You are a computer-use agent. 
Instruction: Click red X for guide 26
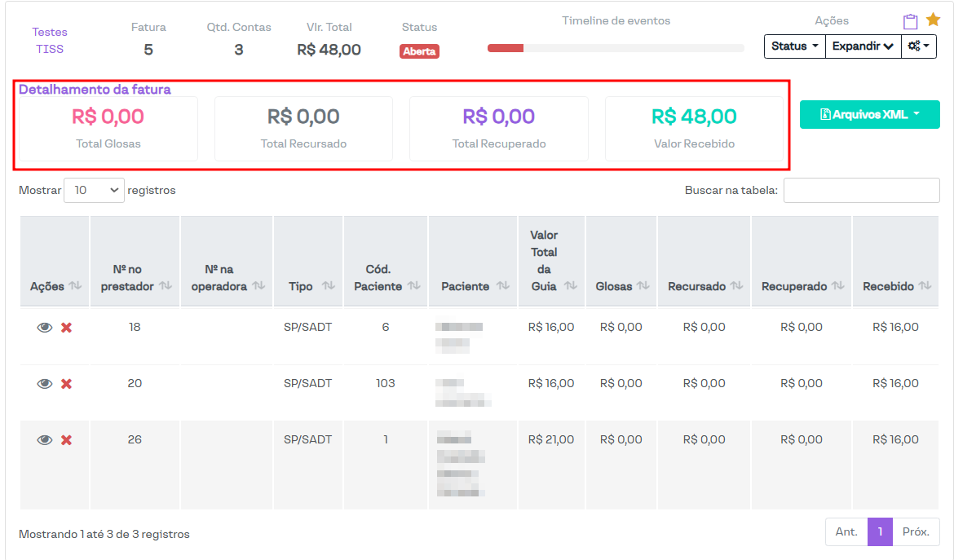point(67,440)
